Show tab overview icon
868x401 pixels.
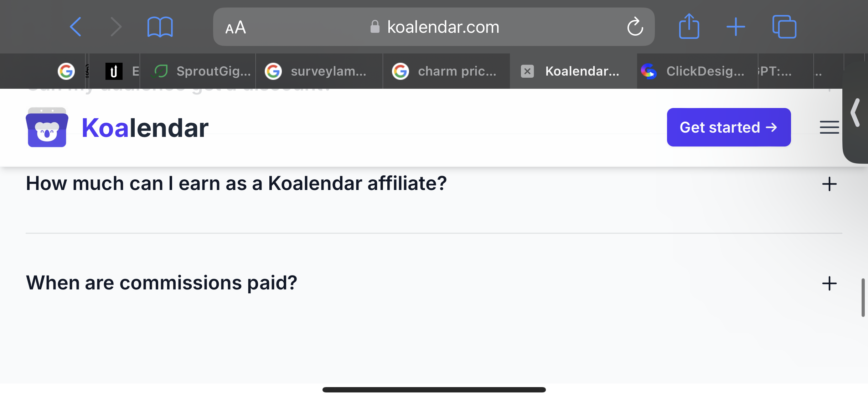coord(784,27)
